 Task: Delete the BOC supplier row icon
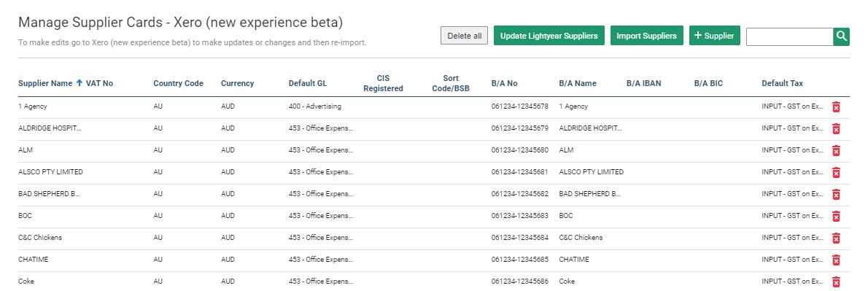pyautogui.click(x=836, y=217)
